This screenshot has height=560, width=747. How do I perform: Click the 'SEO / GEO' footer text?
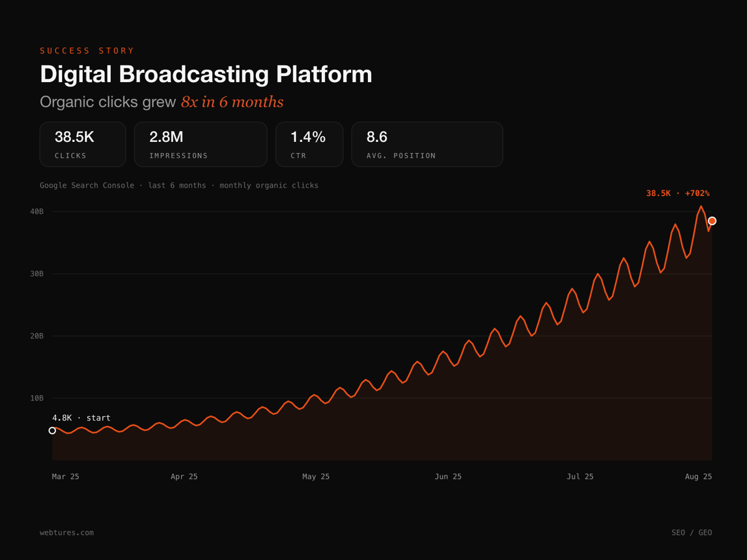pos(692,533)
